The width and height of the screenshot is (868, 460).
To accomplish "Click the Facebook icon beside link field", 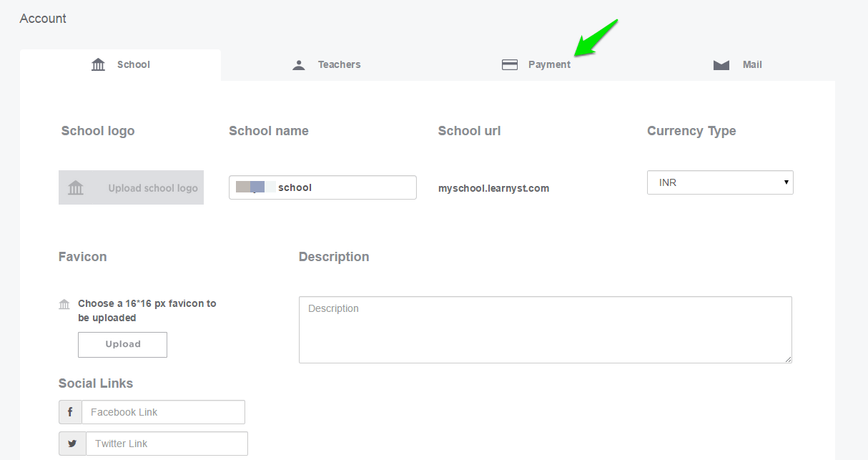I will click(70, 412).
